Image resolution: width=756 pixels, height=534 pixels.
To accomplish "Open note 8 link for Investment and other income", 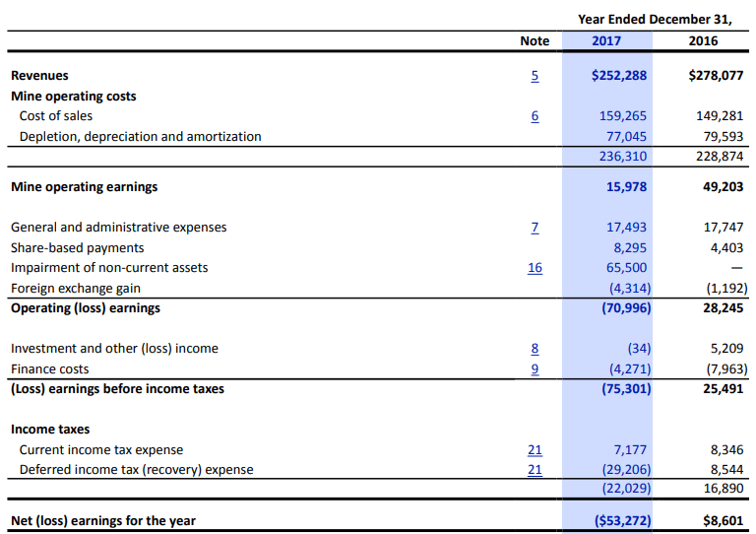I will click(535, 349).
